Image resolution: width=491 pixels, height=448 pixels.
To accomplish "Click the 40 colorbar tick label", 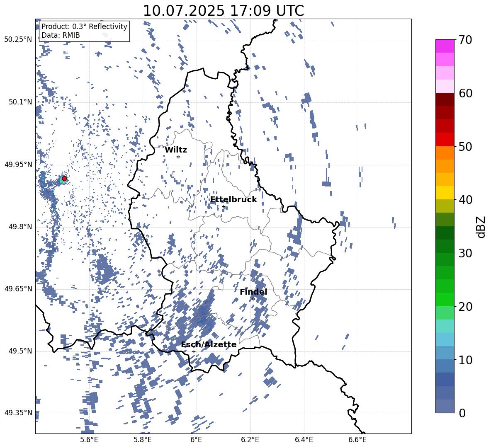I will coord(465,200).
